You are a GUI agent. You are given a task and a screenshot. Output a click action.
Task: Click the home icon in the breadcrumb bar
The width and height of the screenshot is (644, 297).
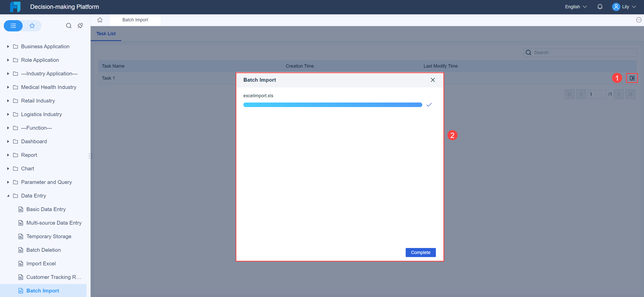click(x=100, y=20)
